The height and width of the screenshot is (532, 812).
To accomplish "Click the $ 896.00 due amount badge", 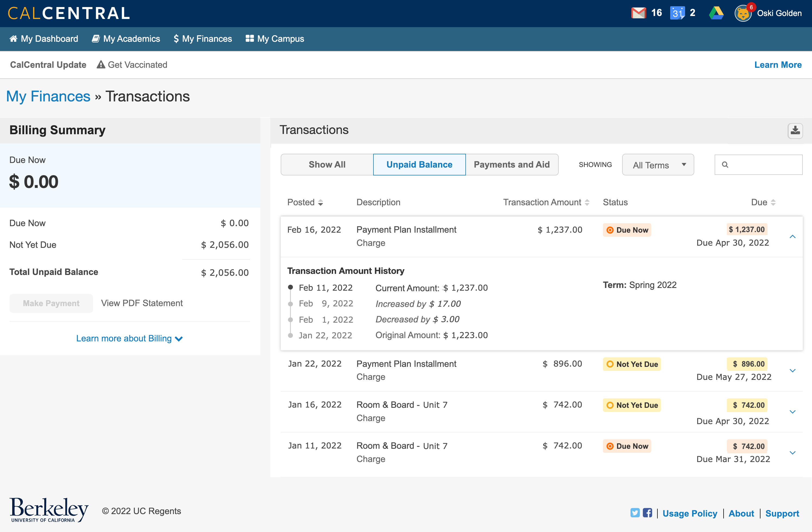I will [747, 364].
